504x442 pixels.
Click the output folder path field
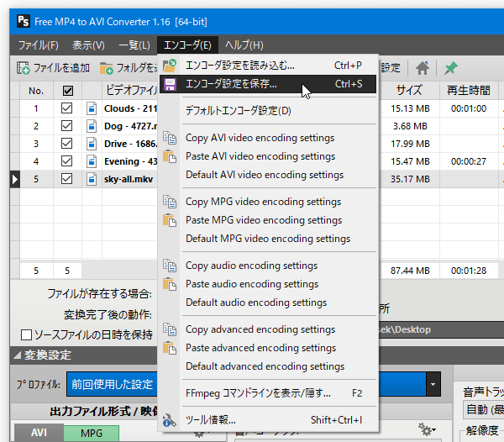441,329
